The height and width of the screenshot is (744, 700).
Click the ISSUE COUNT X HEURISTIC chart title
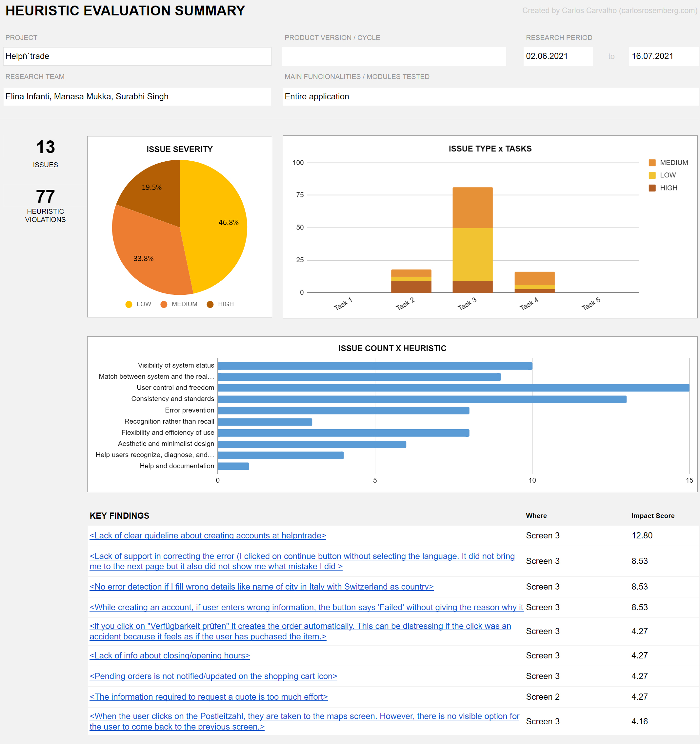392,349
